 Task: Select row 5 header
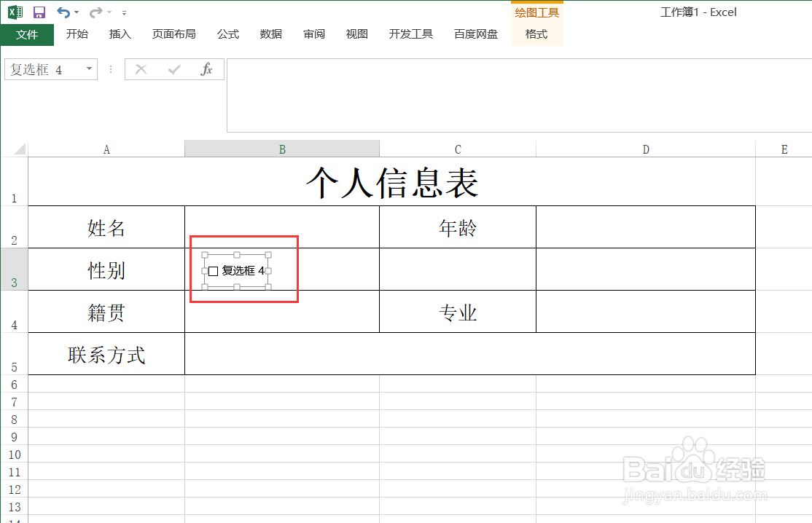pyautogui.click(x=14, y=354)
